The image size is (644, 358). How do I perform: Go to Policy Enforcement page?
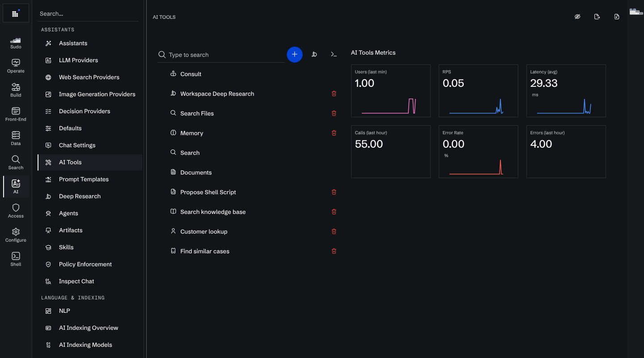90,264
